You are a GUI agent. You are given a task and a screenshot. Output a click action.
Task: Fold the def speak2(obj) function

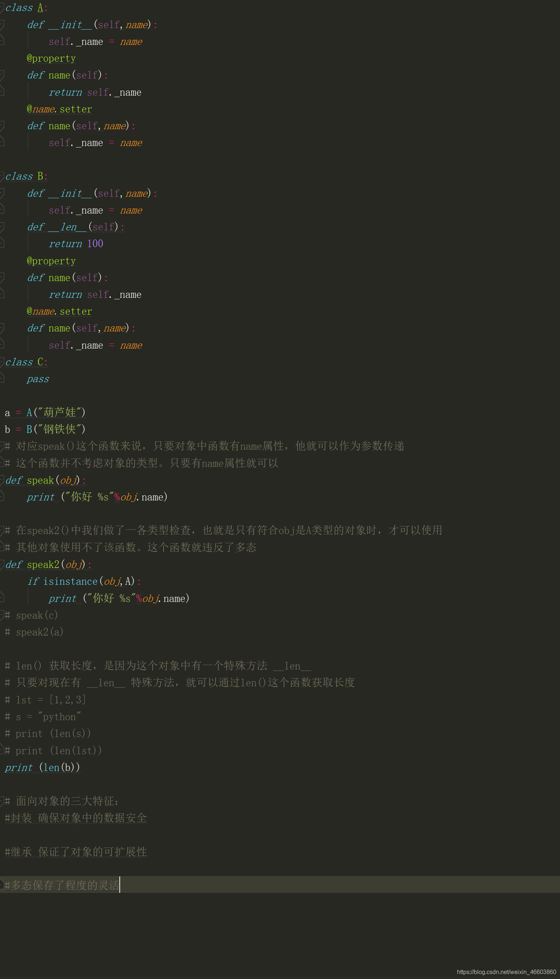(x=2, y=564)
